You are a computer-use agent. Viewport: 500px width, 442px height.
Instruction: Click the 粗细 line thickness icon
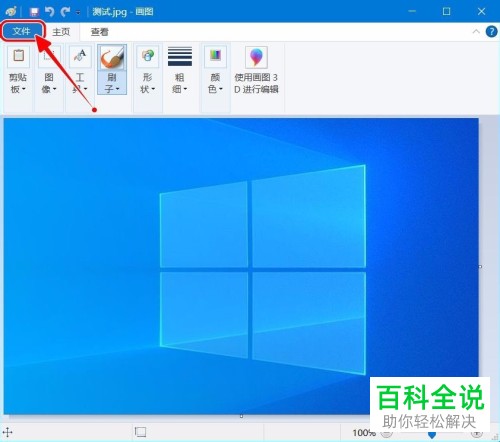(180, 56)
